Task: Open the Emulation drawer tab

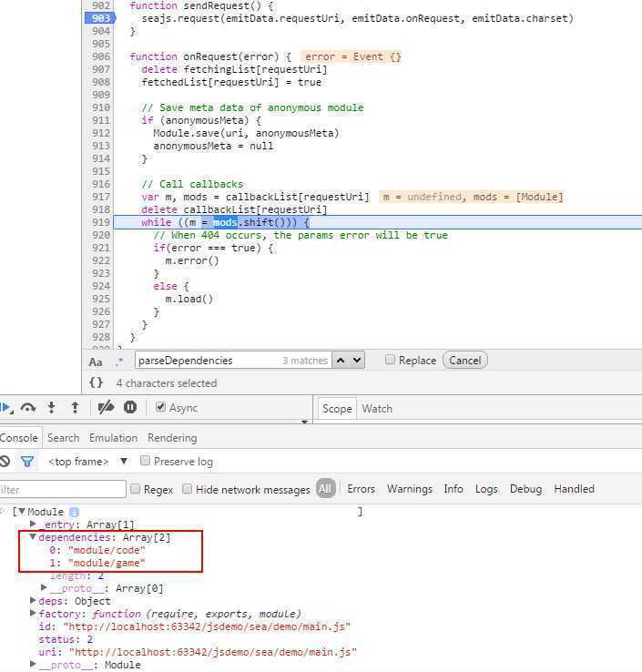Action: (x=113, y=438)
